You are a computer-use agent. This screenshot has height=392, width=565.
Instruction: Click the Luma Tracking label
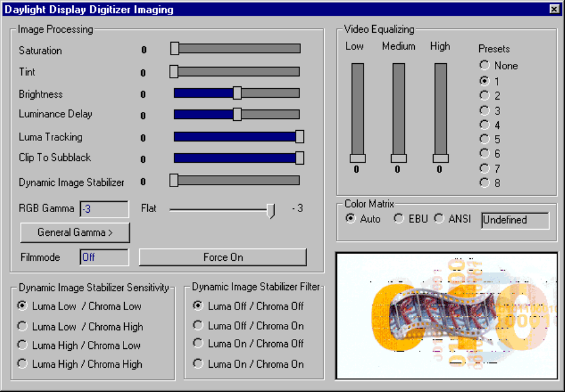[x=50, y=137]
